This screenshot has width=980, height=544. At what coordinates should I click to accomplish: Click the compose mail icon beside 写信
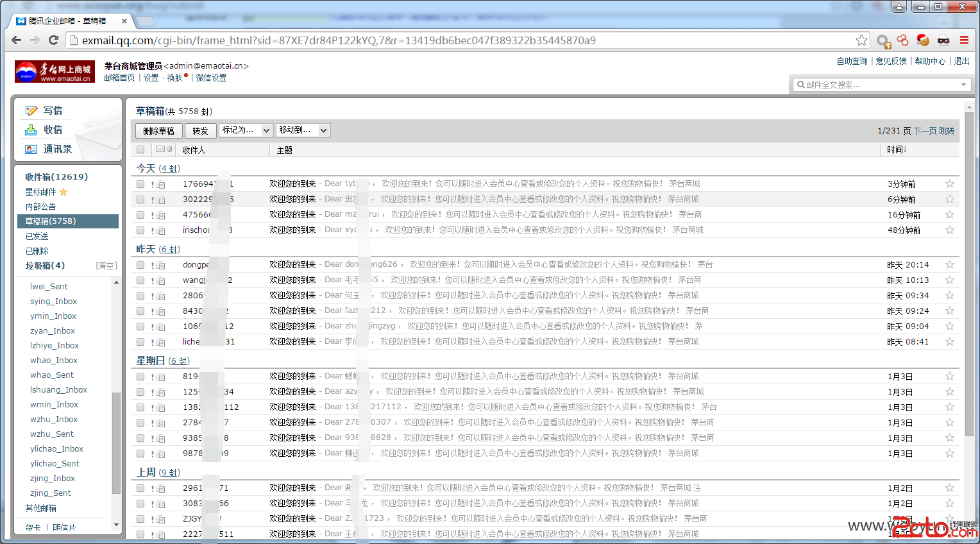click(x=31, y=110)
